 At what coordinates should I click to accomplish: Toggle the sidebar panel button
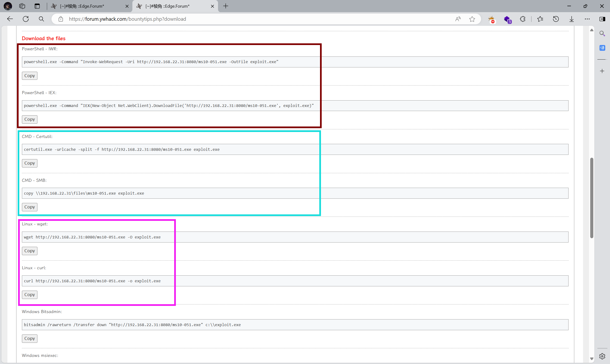click(x=602, y=19)
